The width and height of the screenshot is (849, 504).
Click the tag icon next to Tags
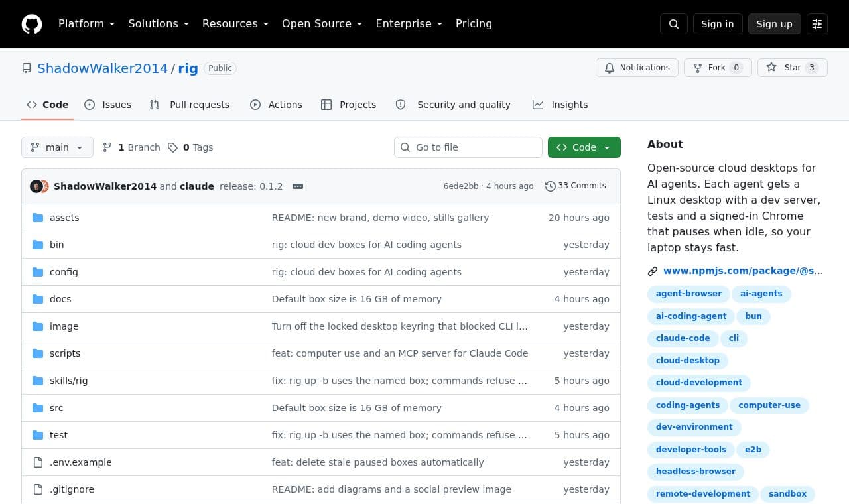pyautogui.click(x=172, y=147)
